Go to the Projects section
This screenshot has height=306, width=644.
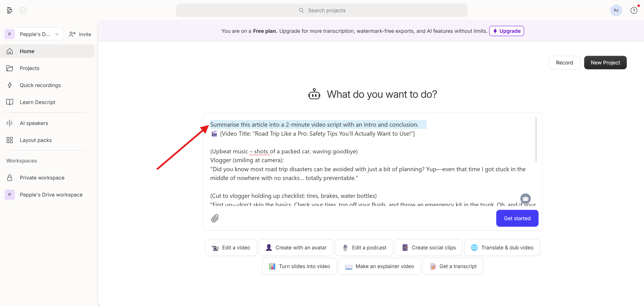[x=30, y=68]
